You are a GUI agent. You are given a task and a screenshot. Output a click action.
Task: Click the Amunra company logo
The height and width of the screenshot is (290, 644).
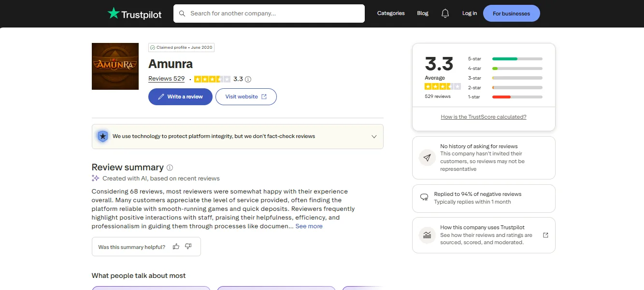(115, 66)
